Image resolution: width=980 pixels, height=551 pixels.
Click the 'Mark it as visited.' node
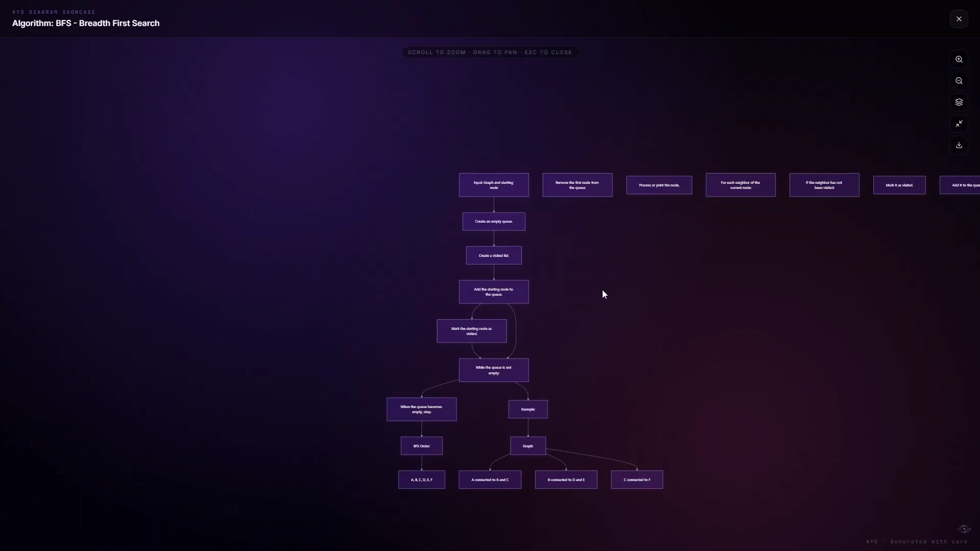click(899, 185)
